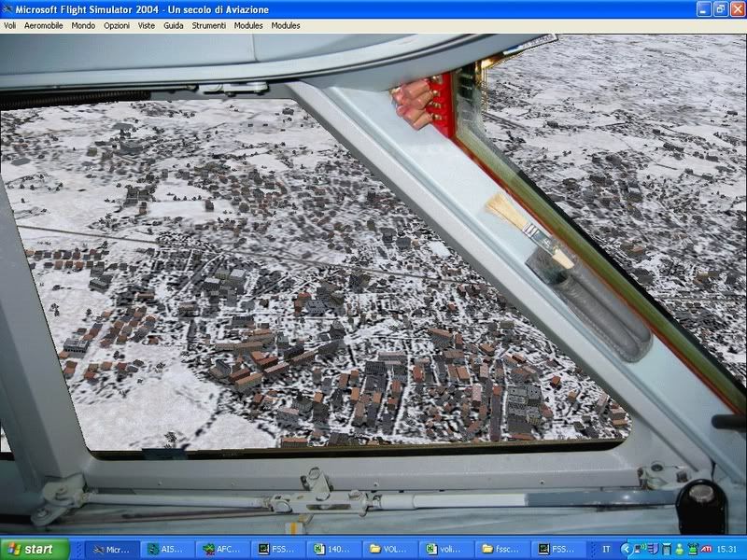Open the Modules menu right after Strumenti
The image size is (747, 560).
pyautogui.click(x=248, y=26)
